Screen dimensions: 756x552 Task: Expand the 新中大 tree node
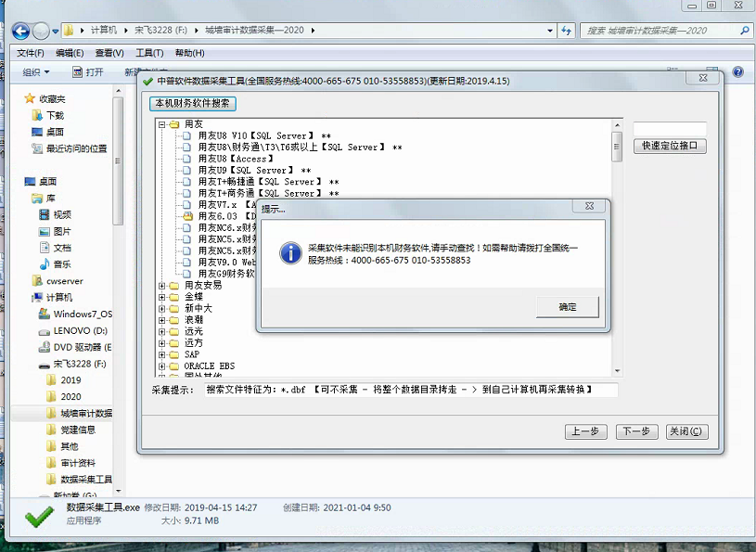pyautogui.click(x=162, y=309)
